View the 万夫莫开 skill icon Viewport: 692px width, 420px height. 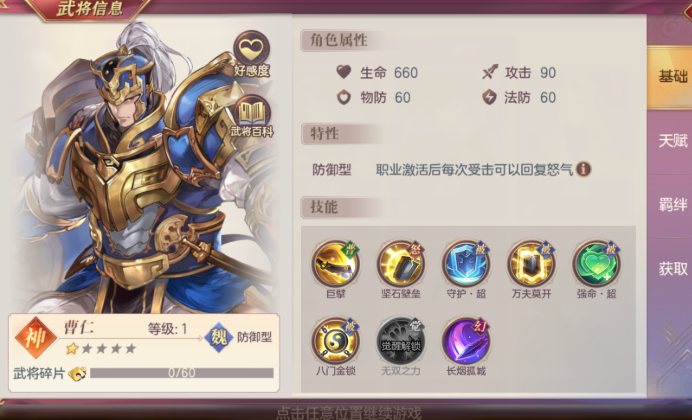531,264
